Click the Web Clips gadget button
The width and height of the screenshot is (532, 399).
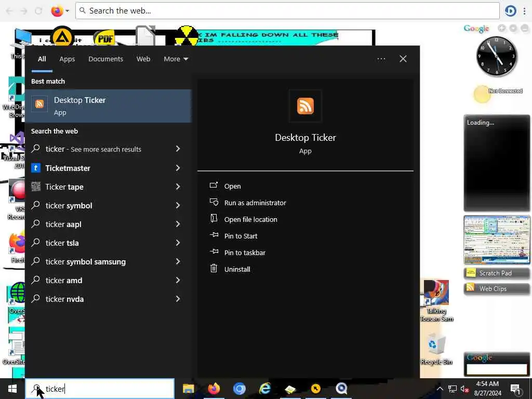point(496,288)
